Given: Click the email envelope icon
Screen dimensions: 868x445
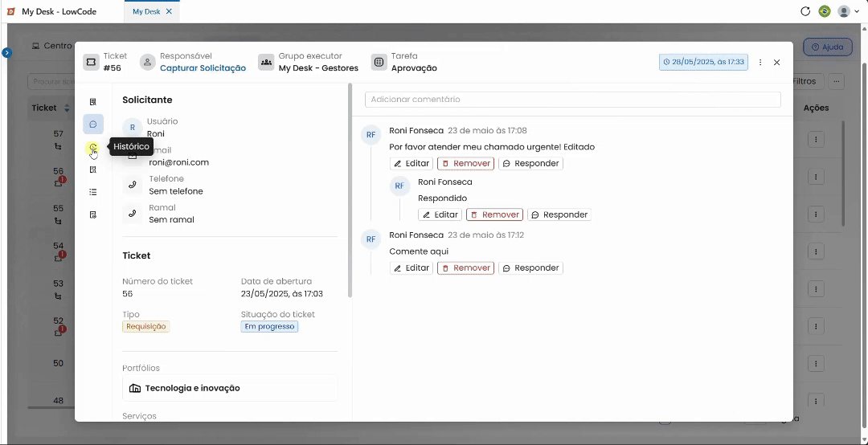Looking at the screenshot, I should (133, 157).
